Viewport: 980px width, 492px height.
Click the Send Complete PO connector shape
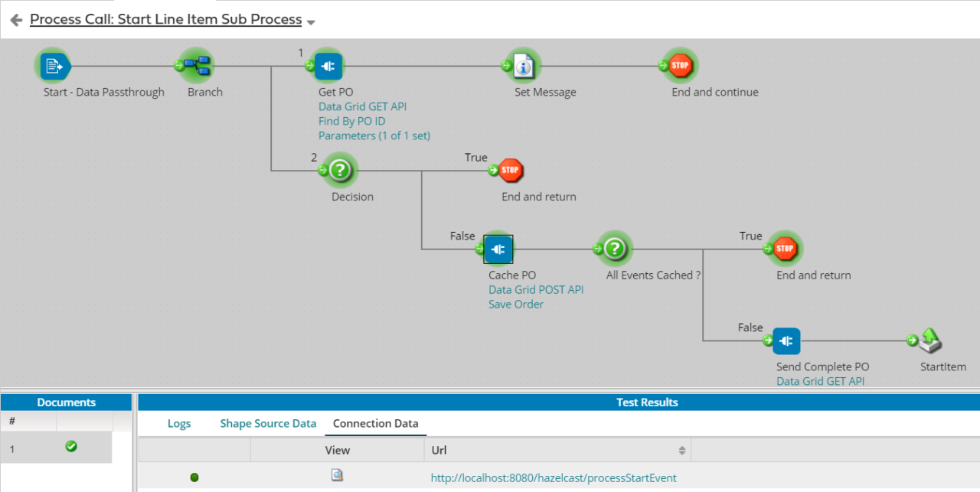click(x=786, y=340)
